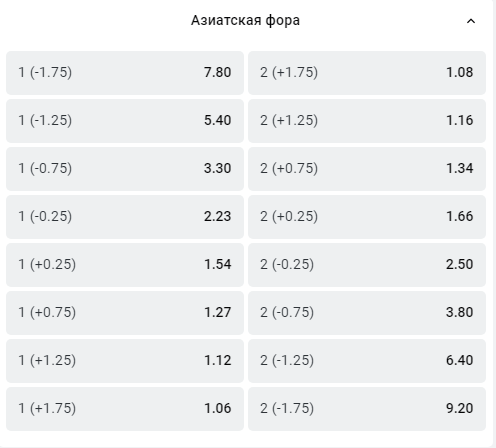This screenshot has height=448, width=496.
Task: Select outcome 1 (+0.25) priced 1.54
Action: 125,265
